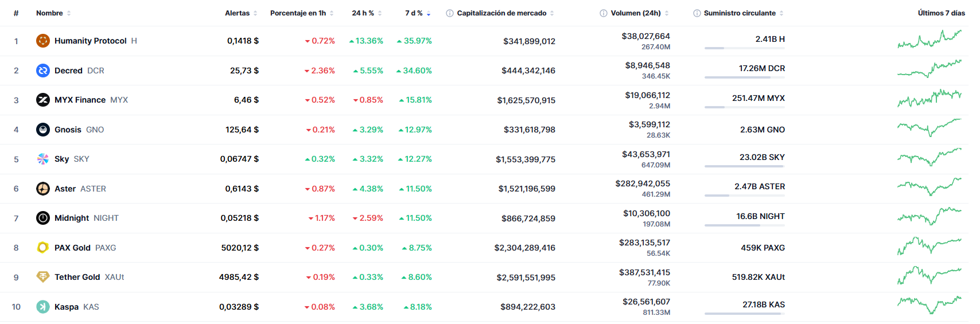Click the Gnosis coin logo
This screenshot has width=980, height=324.
tap(43, 130)
